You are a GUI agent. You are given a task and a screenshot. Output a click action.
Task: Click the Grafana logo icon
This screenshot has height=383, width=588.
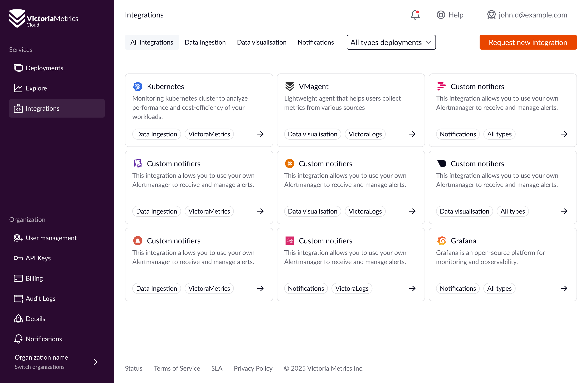point(441,240)
